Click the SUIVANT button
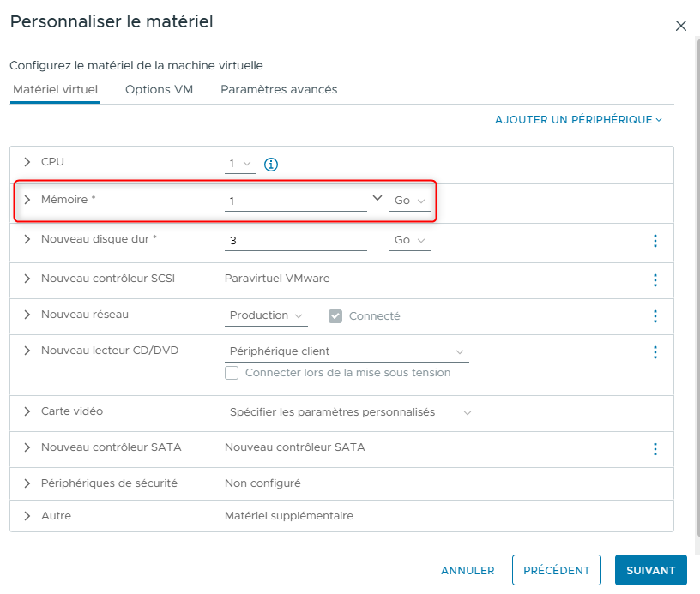Screen dimensions: 700x594 point(650,570)
